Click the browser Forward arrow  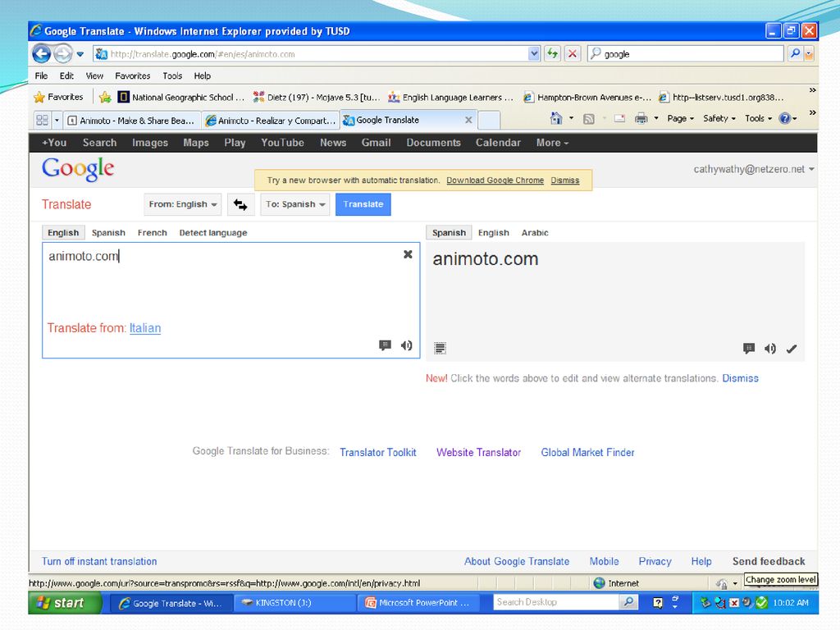63,53
